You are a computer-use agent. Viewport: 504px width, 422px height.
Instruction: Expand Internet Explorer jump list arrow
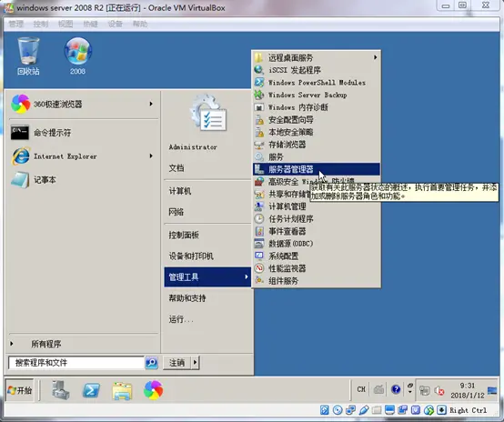pyautogui.click(x=151, y=156)
